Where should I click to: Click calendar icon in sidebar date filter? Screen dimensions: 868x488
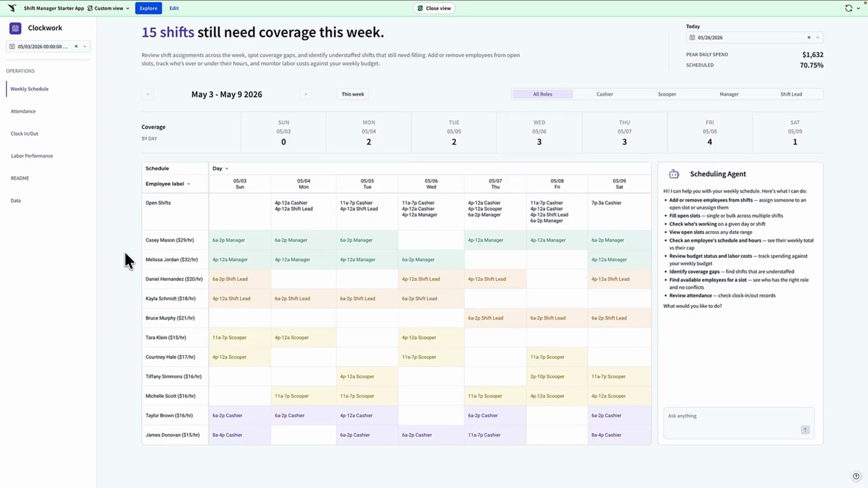[x=12, y=47]
